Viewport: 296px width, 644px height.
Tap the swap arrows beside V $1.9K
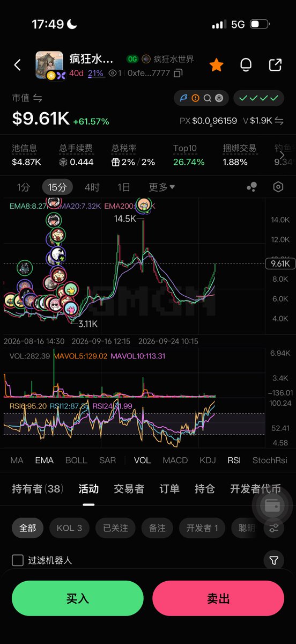279,121
